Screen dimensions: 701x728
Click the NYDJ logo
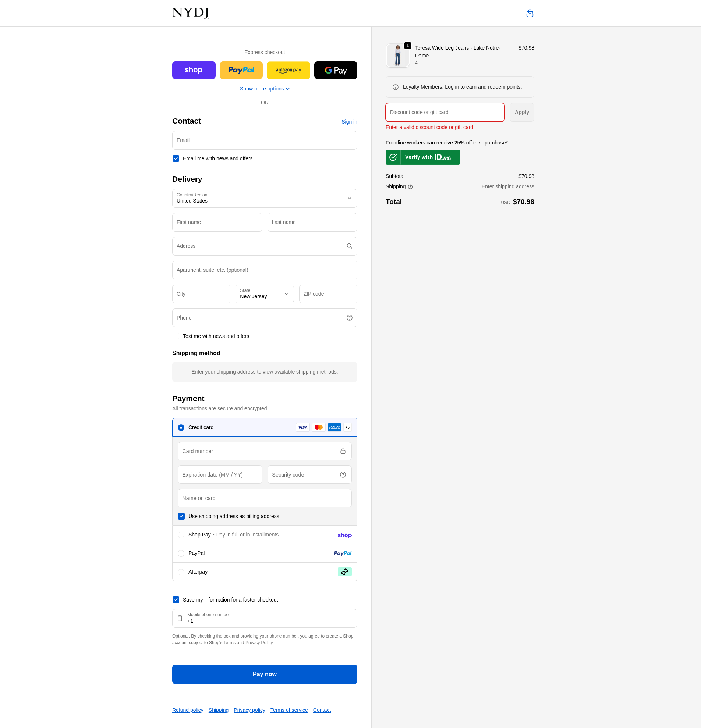tap(190, 13)
